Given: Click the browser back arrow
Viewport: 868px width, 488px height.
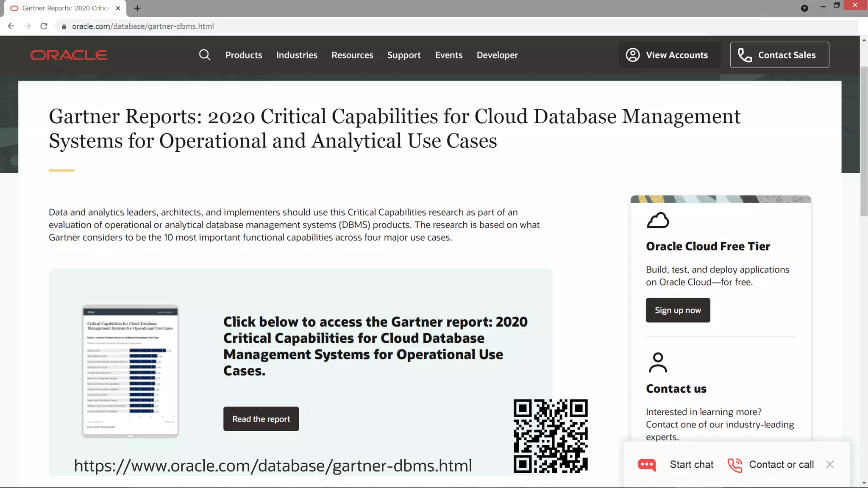Looking at the screenshot, I should coord(11,26).
